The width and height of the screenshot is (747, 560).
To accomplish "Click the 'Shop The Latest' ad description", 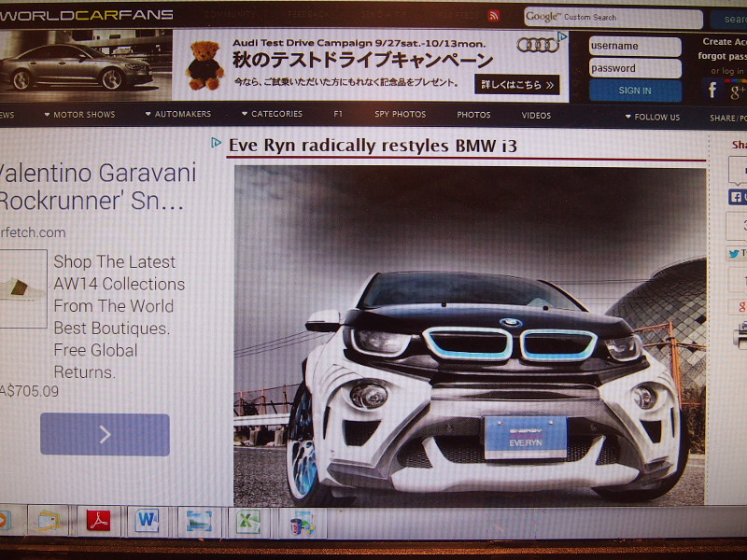I will point(120,317).
